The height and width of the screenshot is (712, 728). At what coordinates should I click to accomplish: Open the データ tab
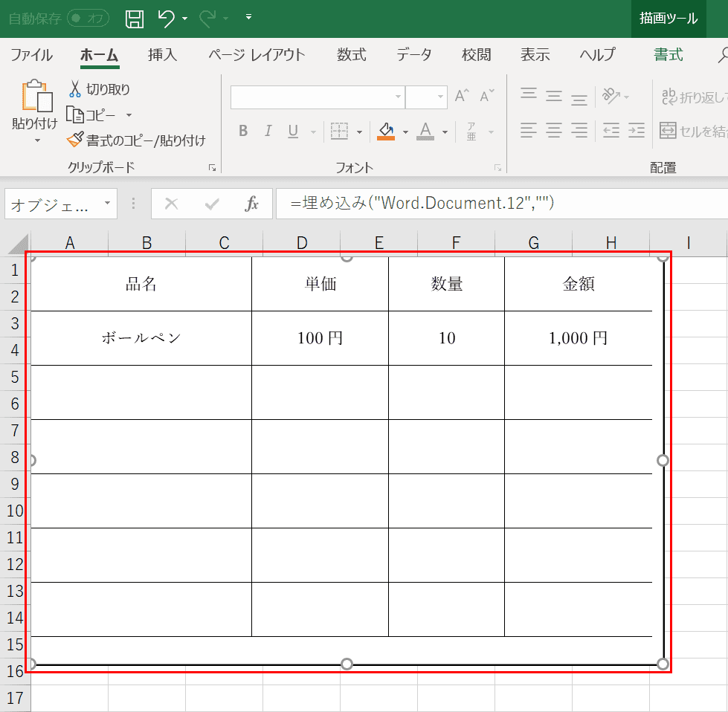pyautogui.click(x=413, y=55)
